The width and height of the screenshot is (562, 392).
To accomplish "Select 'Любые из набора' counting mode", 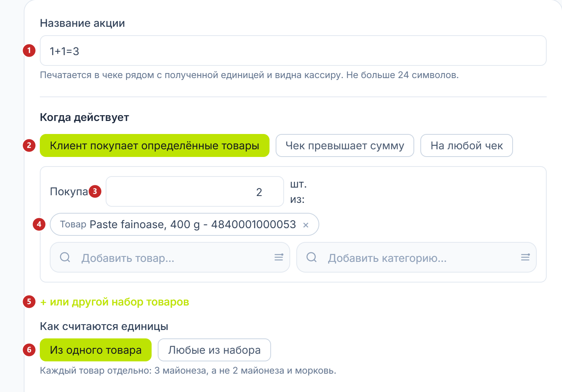I will coord(214,350).
